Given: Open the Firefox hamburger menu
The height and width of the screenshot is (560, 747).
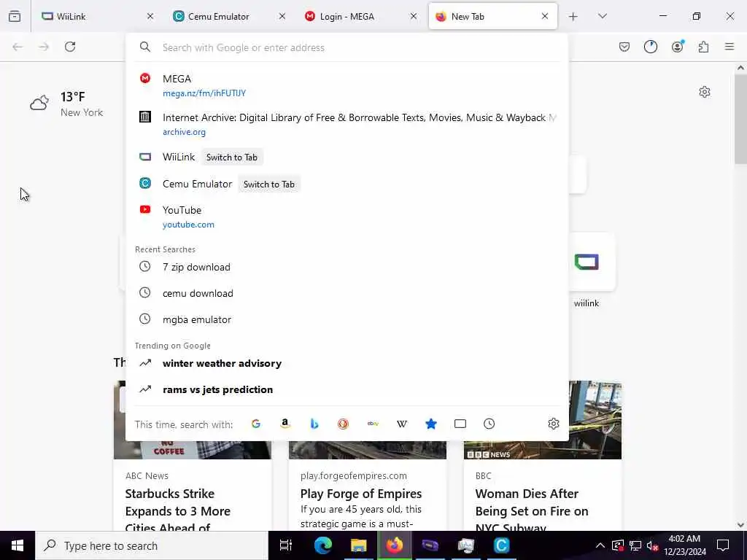Looking at the screenshot, I should 729,47.
